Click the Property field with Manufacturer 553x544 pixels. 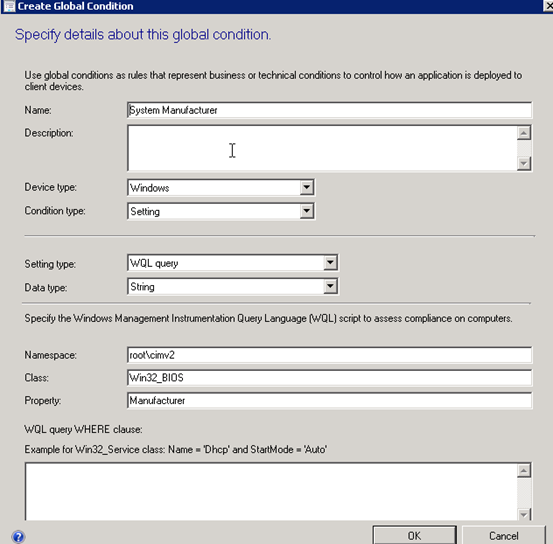(329, 401)
